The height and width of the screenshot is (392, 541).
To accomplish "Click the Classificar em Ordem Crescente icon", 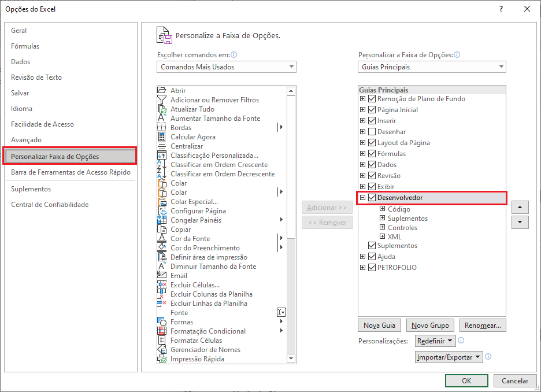I will pos(162,164).
